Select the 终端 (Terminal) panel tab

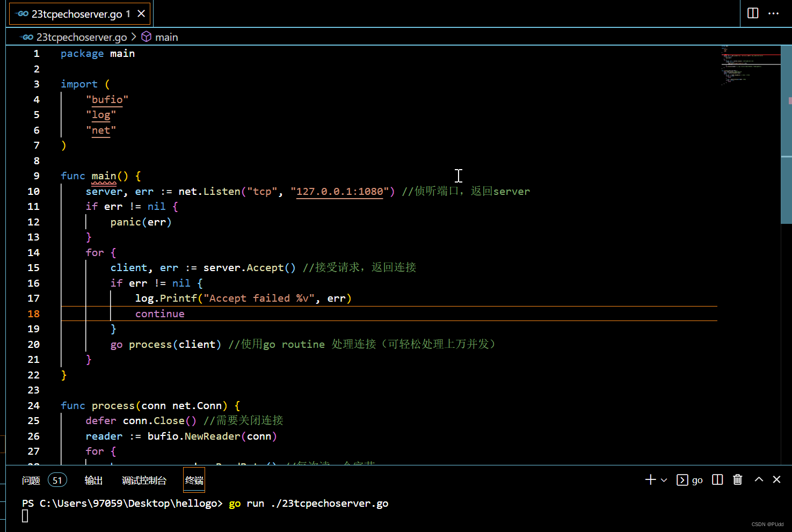point(194,480)
